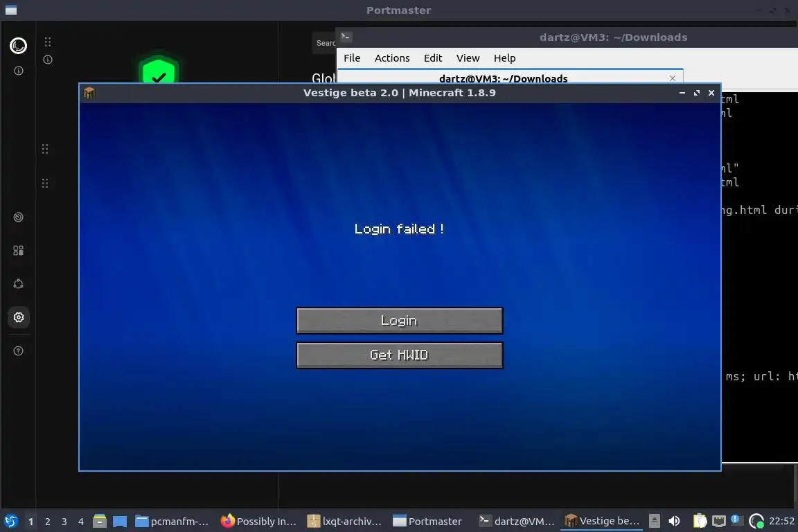Switch to Portmaster taskbar window

pyautogui.click(x=429, y=521)
